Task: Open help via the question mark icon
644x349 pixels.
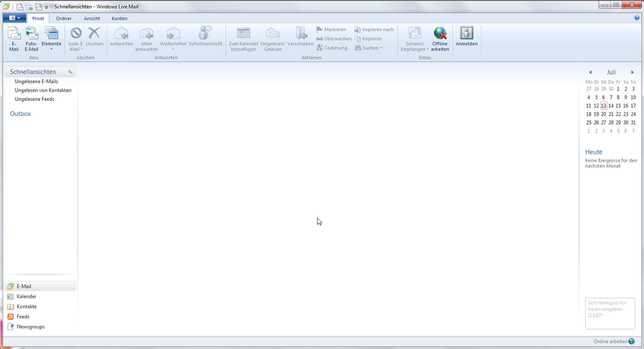Action: coord(637,17)
